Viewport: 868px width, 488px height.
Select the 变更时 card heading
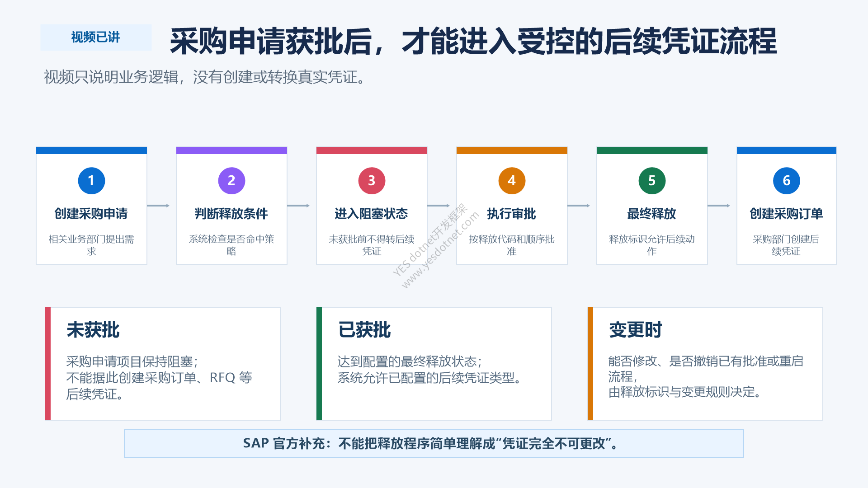[636, 330]
